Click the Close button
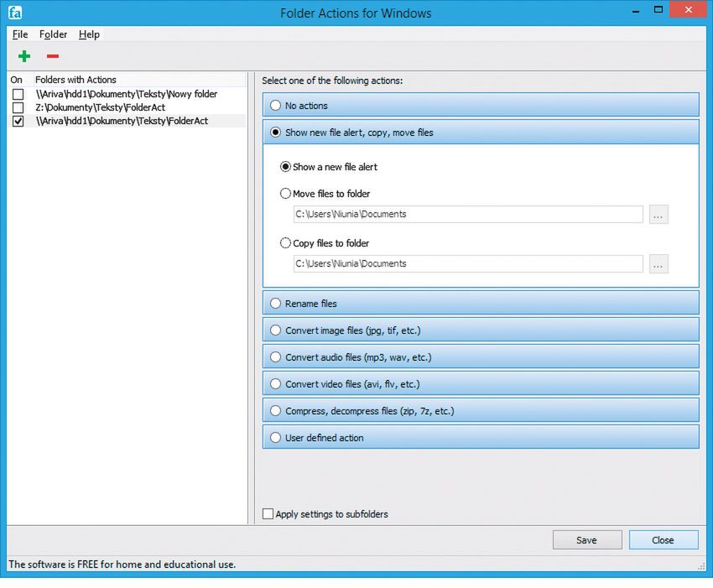This screenshot has height=588, width=713. [x=664, y=540]
